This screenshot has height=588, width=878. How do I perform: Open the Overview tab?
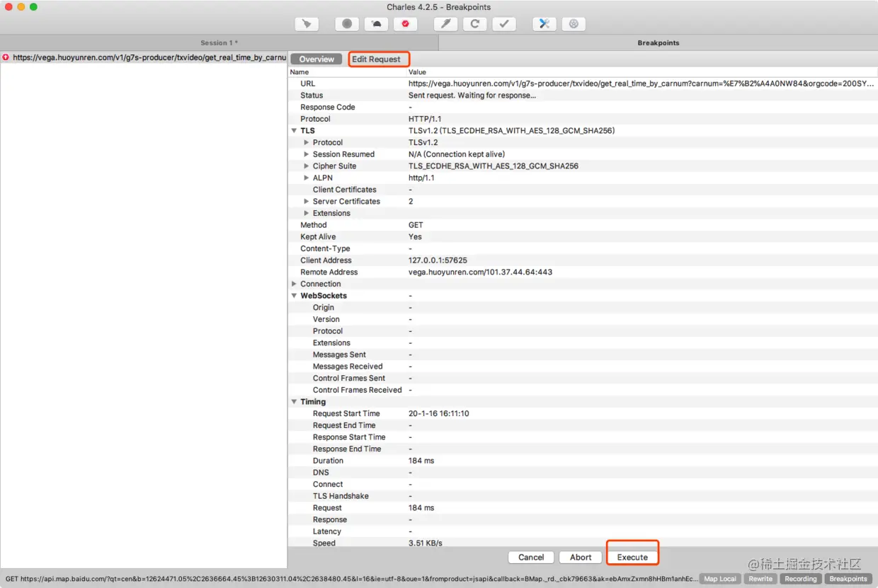click(x=317, y=59)
